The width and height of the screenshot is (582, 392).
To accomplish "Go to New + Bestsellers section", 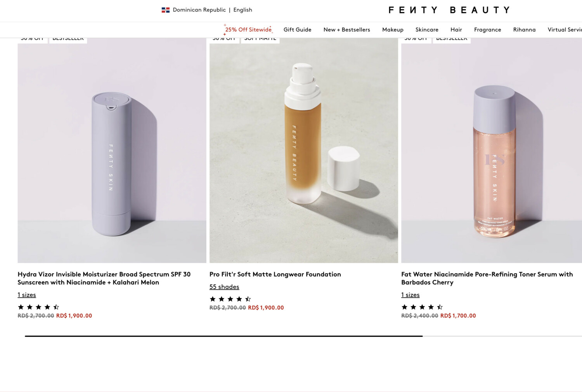I will (347, 29).
